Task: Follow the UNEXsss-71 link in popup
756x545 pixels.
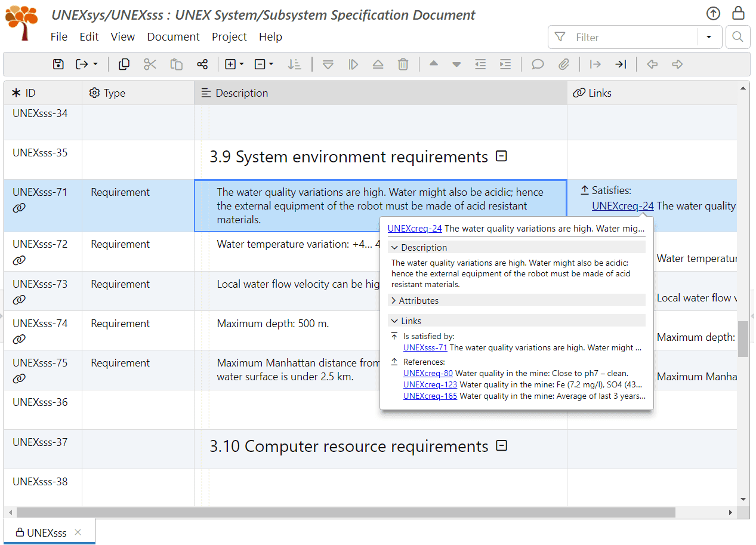Action: pyautogui.click(x=425, y=347)
